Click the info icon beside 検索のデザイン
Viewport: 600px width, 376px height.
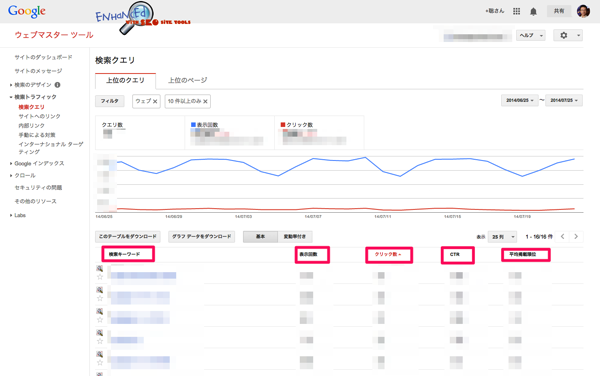(57, 85)
